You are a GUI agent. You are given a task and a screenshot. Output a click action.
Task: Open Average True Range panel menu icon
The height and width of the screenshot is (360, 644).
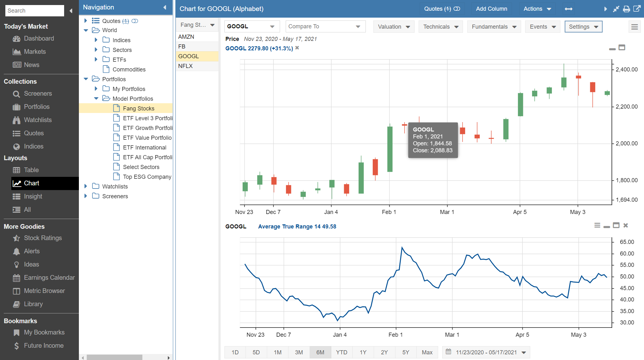[597, 225]
